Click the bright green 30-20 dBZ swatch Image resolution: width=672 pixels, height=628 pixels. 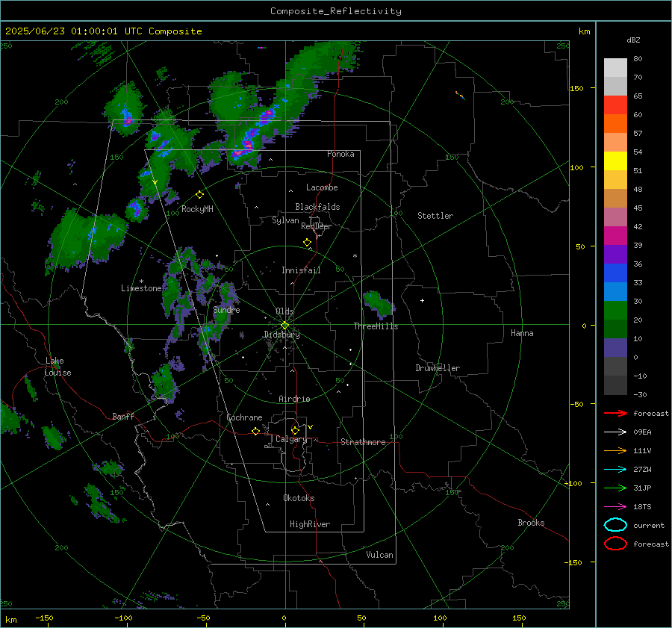click(x=615, y=311)
